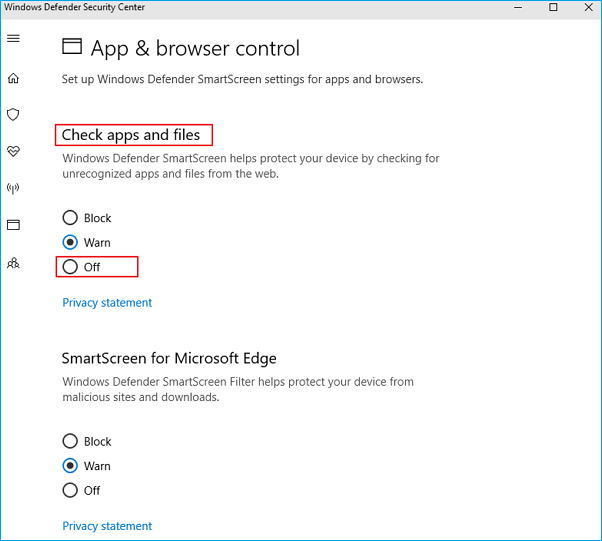Screen dimensions: 602x541
Task: Open Device performance & health heart icon
Action: 13,151
